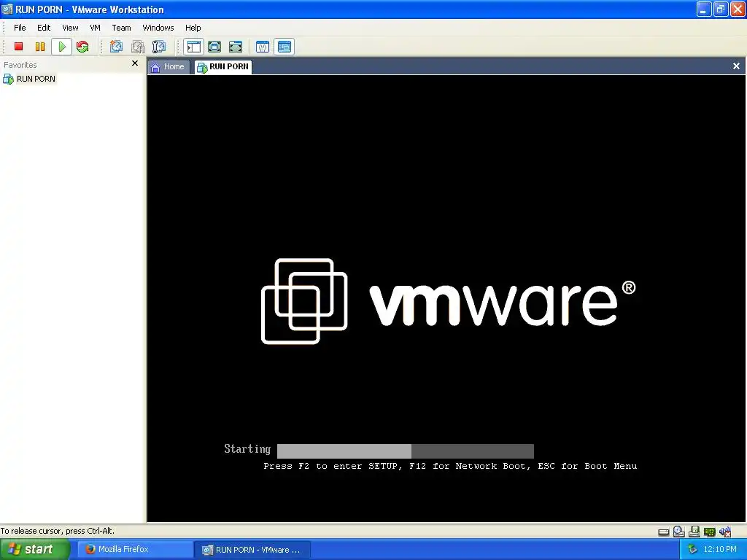The width and height of the screenshot is (747, 560).
Task: Click the VMware Workstation title bar icon
Action: pyautogui.click(x=7, y=9)
